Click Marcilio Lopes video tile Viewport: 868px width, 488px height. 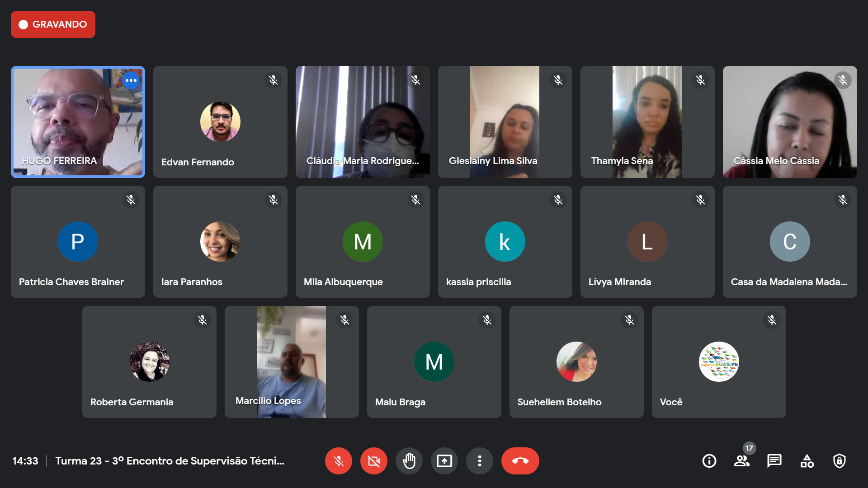[x=292, y=362]
